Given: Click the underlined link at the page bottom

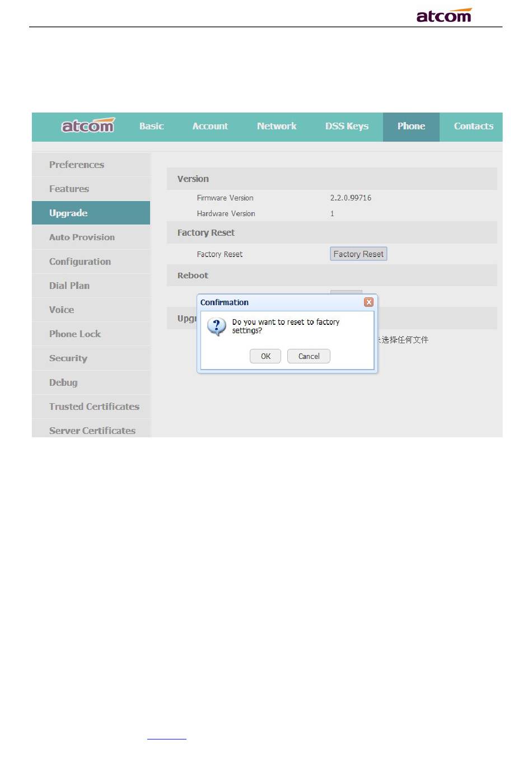Looking at the screenshot, I should [167, 739].
